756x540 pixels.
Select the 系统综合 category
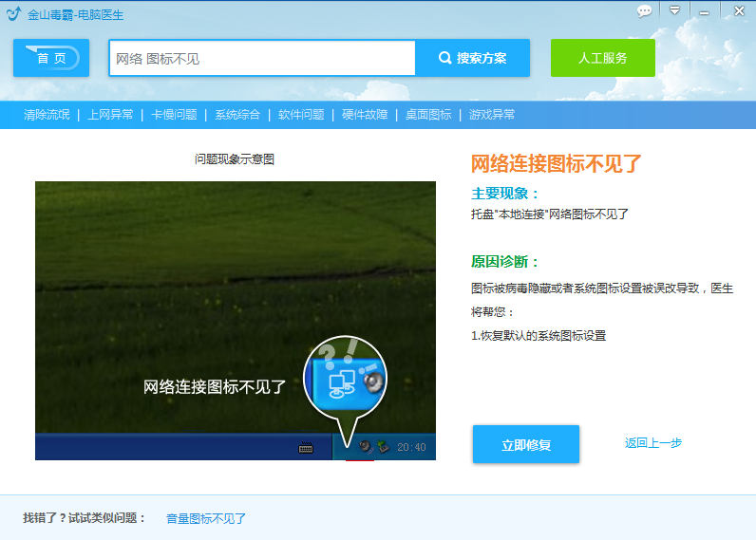[237, 115]
